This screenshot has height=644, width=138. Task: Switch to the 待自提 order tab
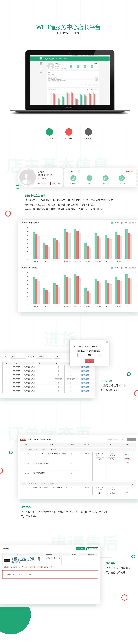coord(49,439)
